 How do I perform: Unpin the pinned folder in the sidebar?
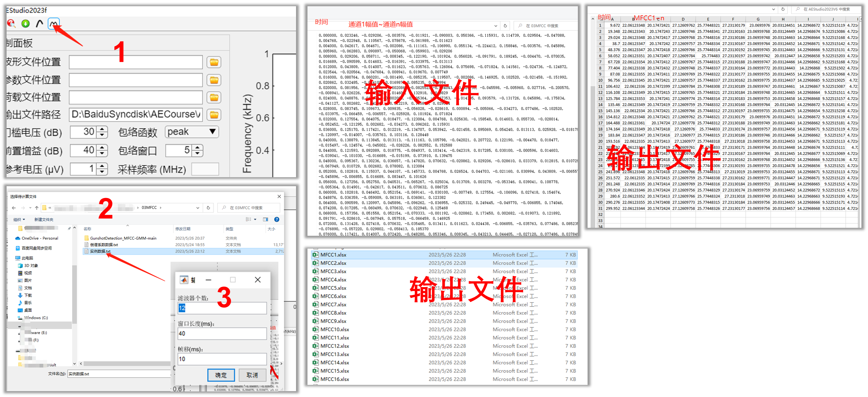pos(69,228)
